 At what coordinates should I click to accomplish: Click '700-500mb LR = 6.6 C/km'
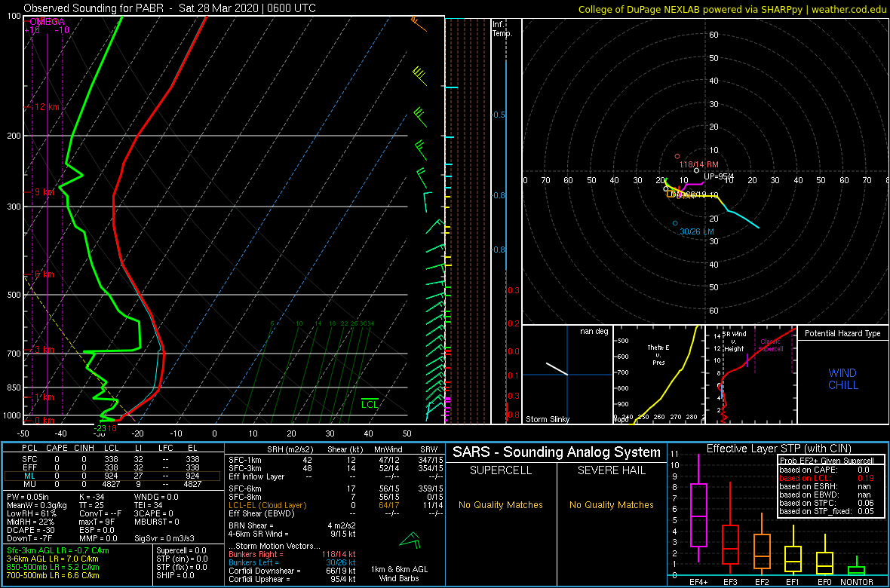tap(53, 574)
